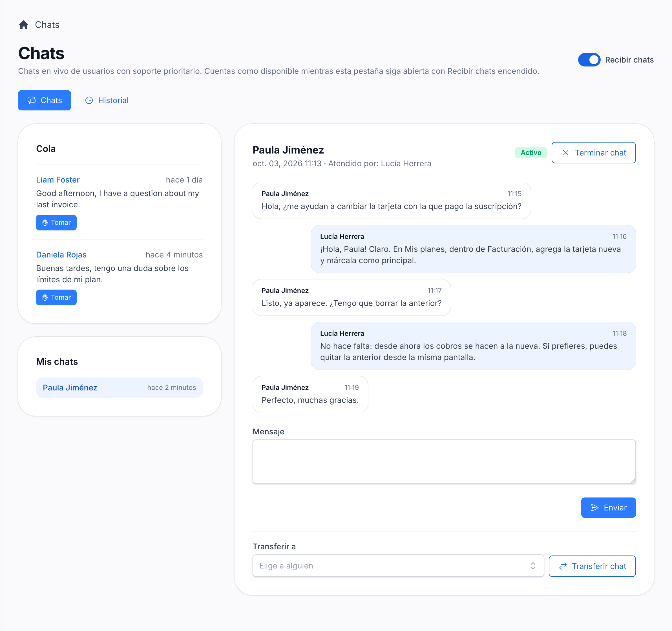Image resolution: width=672 pixels, height=631 pixels.
Task: Click the clock icon beside Historial
Action: pos(89,100)
